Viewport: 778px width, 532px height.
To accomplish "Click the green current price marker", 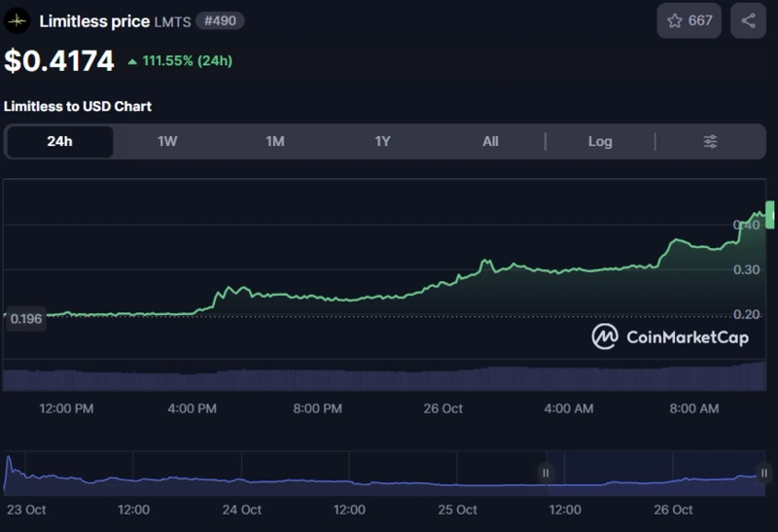I will tap(770, 213).
